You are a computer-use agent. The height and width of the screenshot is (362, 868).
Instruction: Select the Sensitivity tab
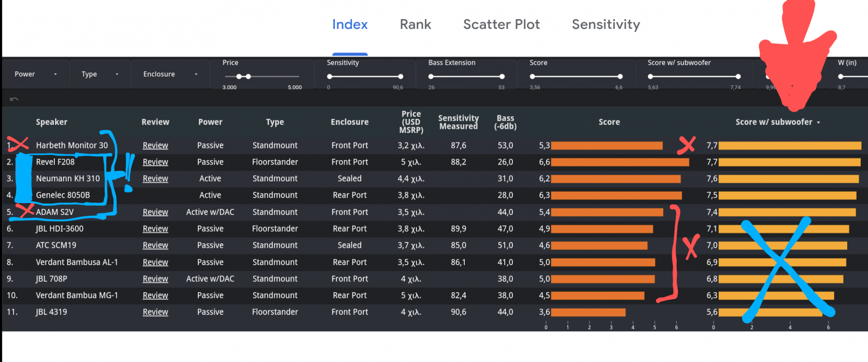[x=605, y=24]
